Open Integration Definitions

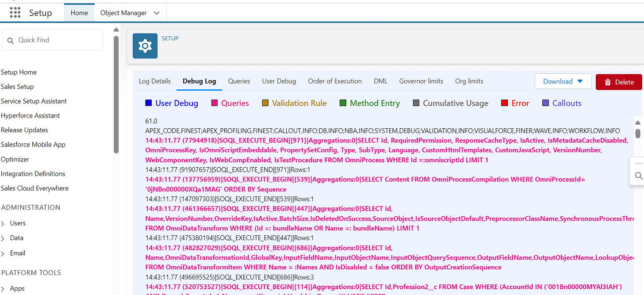coord(33,174)
